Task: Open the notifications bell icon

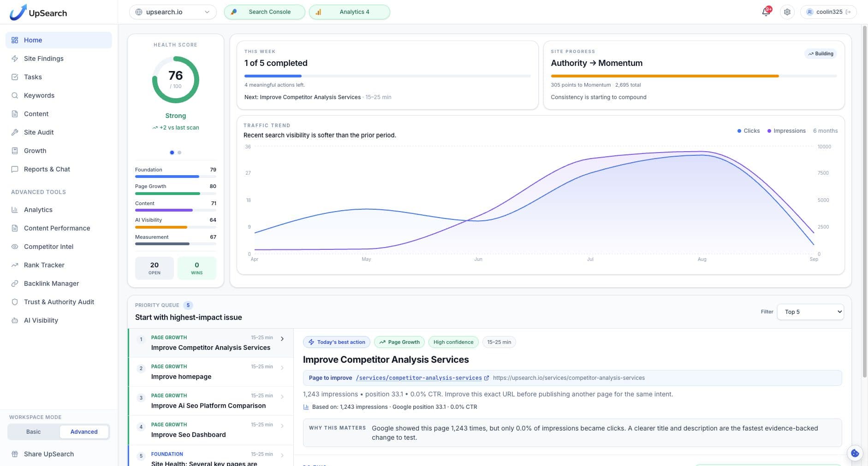Action: click(x=766, y=12)
